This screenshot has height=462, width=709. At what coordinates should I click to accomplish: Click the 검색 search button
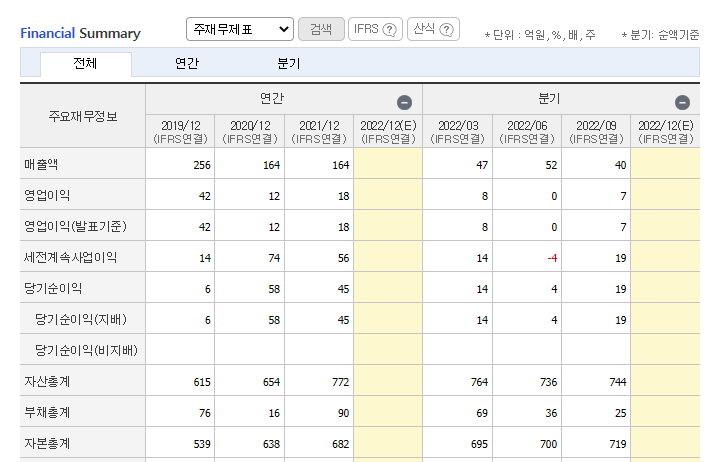click(321, 29)
